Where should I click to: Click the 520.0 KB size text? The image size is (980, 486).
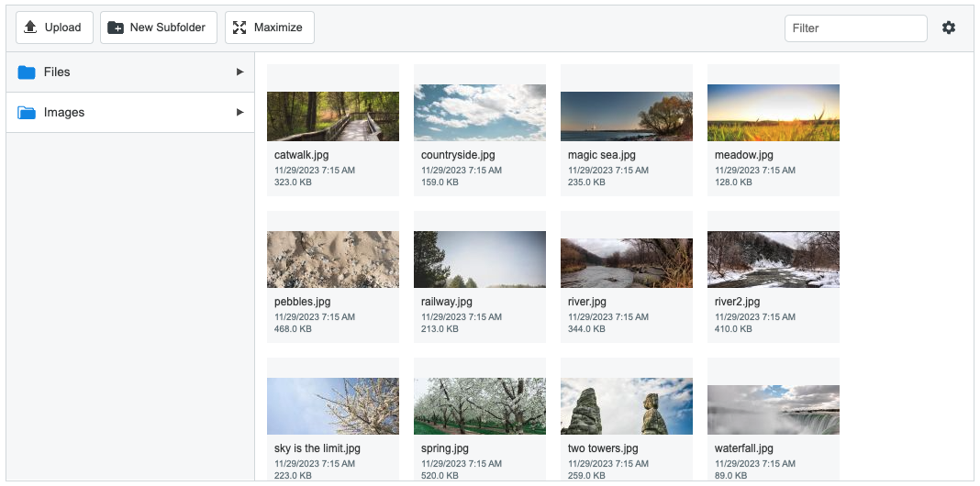tap(440, 476)
